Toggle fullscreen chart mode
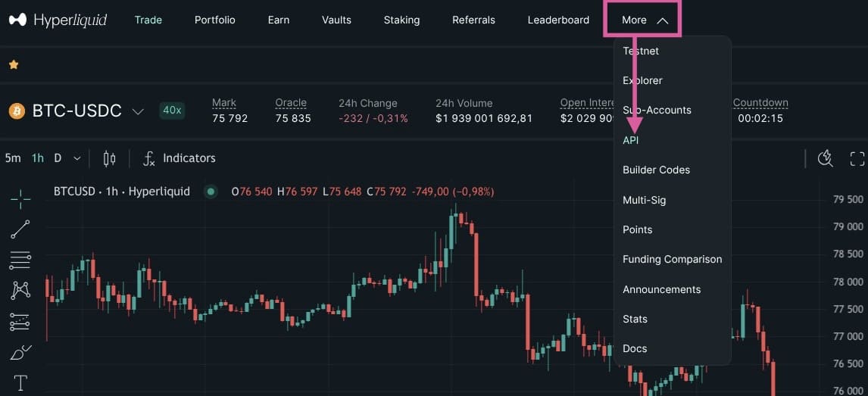Image resolution: width=868 pixels, height=396 pixels. pos(857,159)
